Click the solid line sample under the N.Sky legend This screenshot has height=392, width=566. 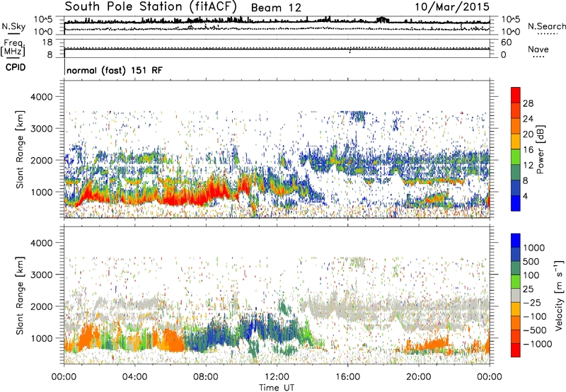point(13,34)
